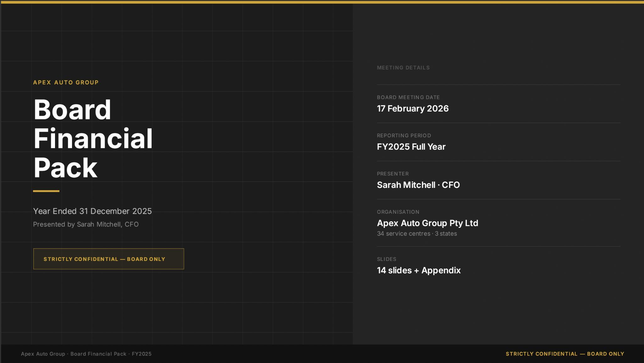The image size is (644, 363).
Task: Click the Board Meeting Date label
Action: pos(408,97)
